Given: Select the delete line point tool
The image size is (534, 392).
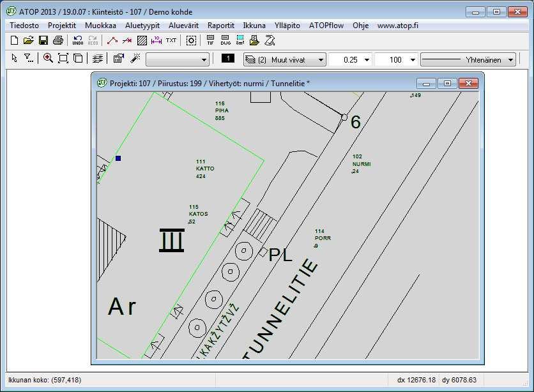Looking at the screenshot, I should click(127, 40).
